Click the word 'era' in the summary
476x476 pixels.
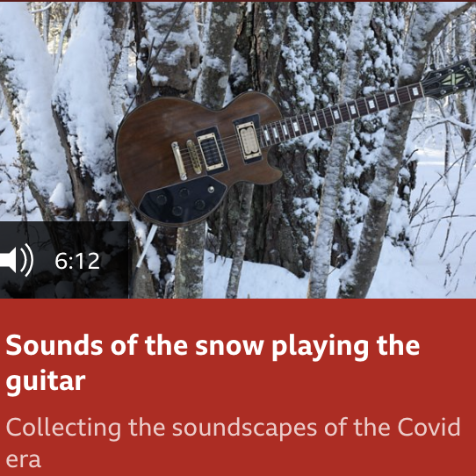point(24,459)
